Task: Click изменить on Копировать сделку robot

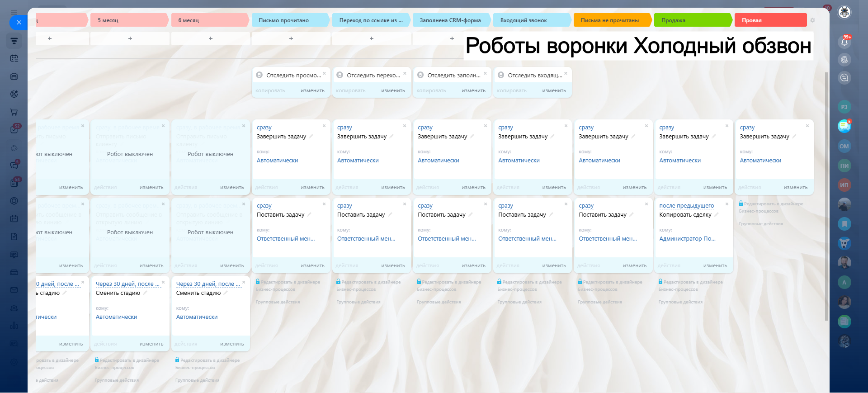Action: pos(715,265)
